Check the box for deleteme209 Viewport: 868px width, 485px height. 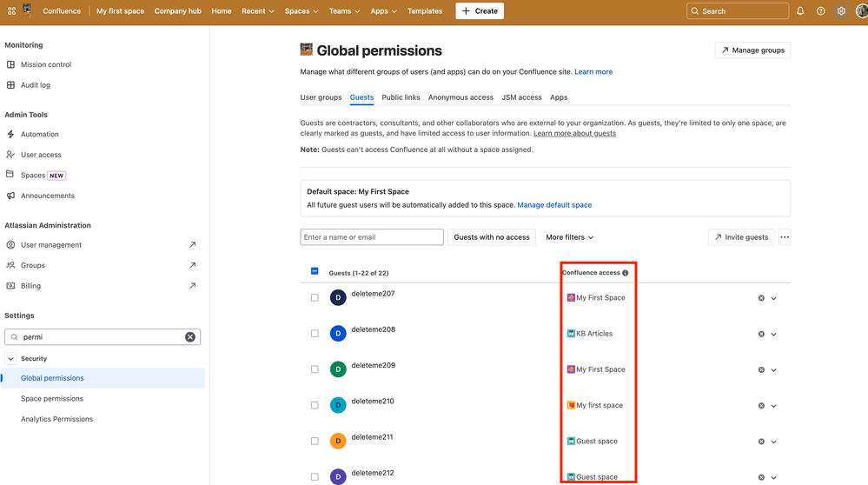315,369
